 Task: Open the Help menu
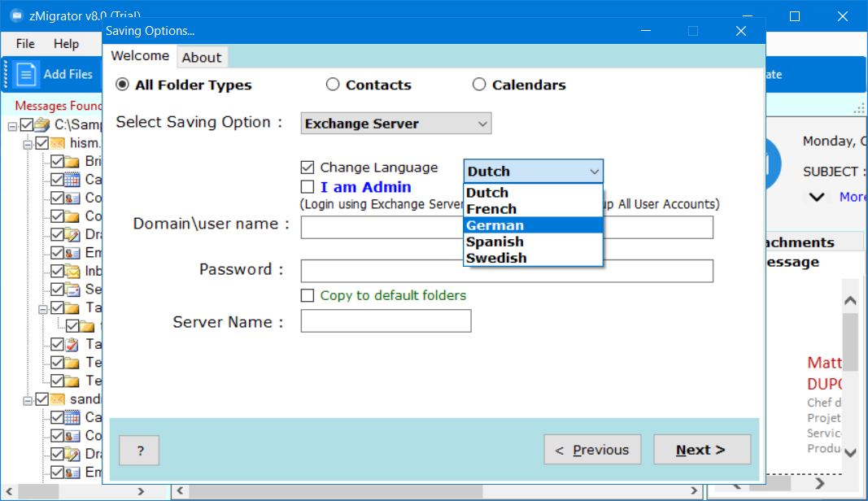66,44
